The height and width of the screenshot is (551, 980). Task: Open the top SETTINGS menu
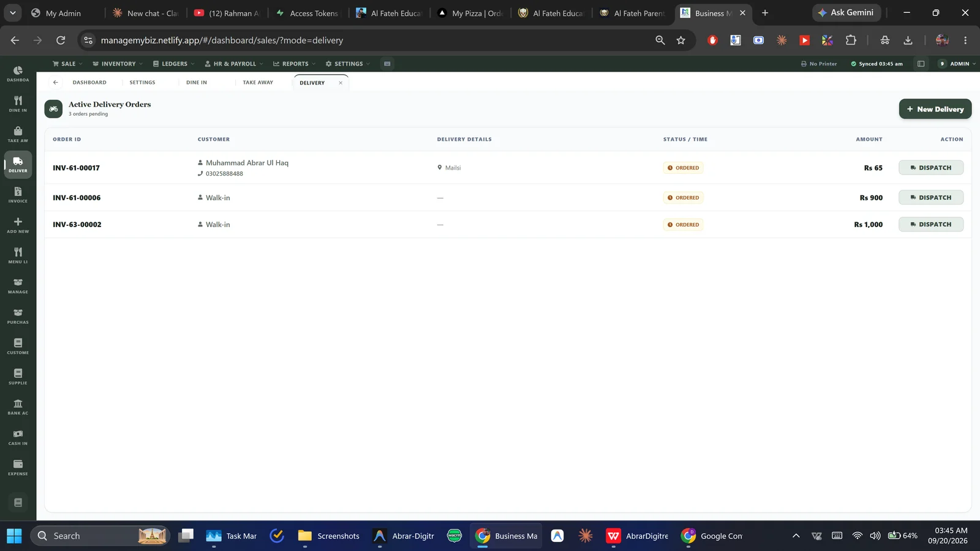tap(348, 64)
